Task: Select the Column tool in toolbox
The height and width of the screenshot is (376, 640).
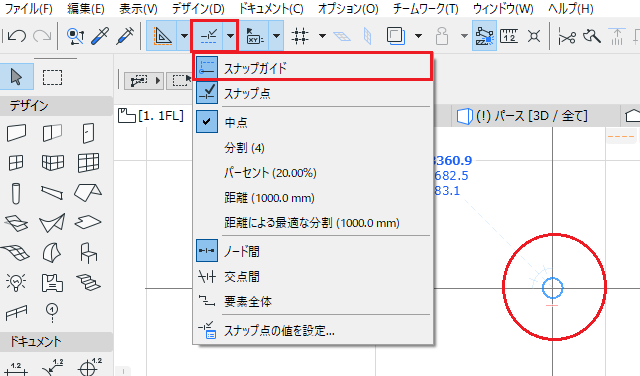Action: (16, 193)
